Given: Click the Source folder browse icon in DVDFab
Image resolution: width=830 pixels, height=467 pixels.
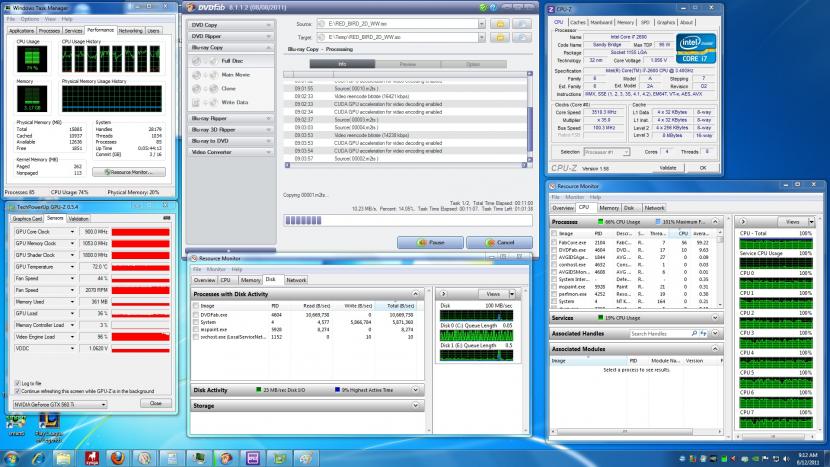Looking at the screenshot, I should 500,24.
